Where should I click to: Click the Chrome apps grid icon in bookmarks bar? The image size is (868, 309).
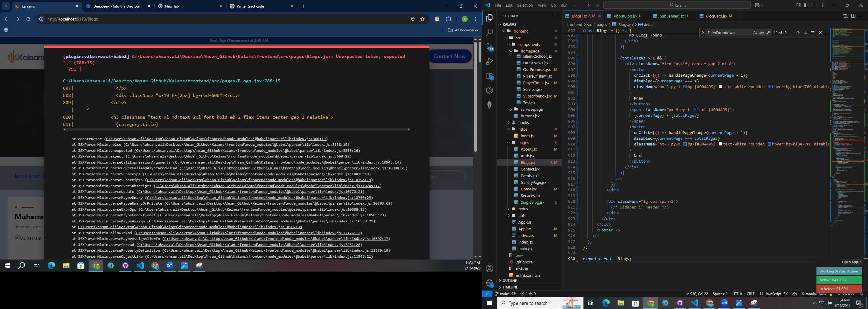(6, 30)
